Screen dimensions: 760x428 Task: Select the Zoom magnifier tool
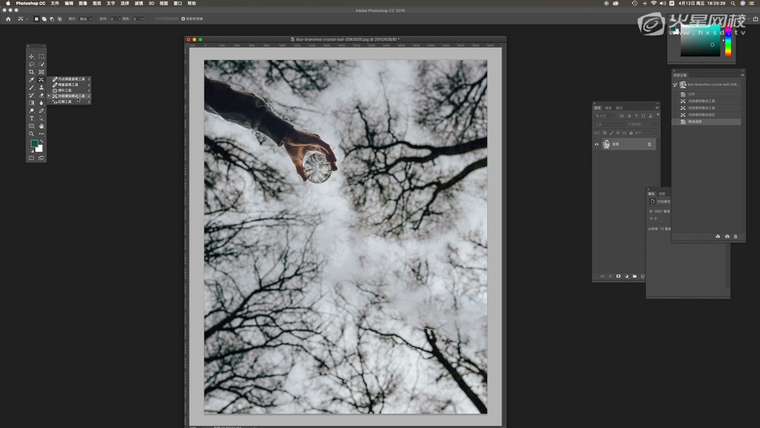tap(31, 133)
